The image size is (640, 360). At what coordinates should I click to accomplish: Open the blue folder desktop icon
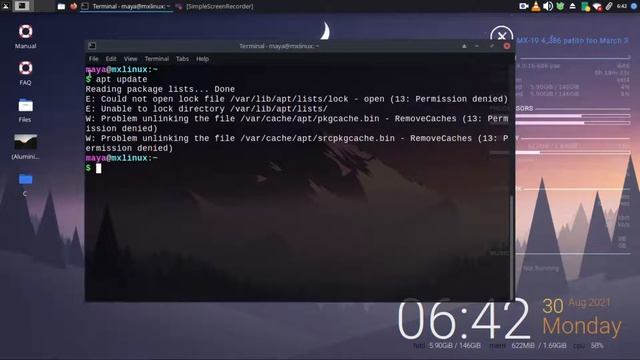click(25, 184)
